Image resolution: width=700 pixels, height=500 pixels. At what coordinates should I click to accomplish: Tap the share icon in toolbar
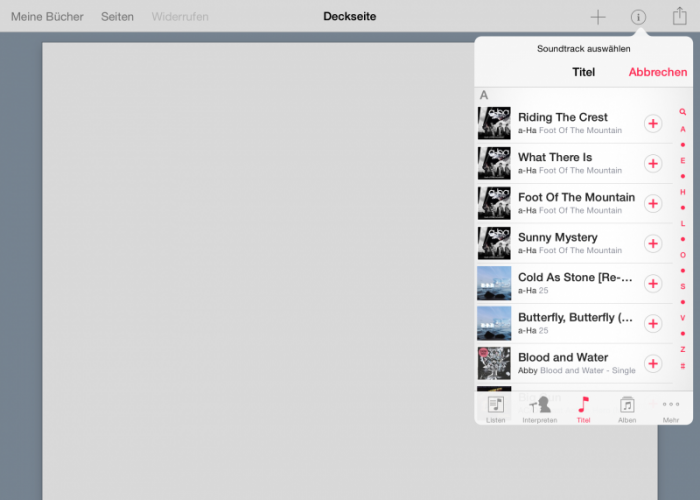(679, 16)
